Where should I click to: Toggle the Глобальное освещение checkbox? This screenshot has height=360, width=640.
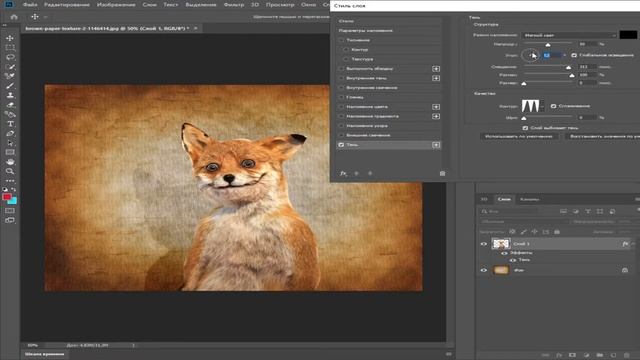click(x=574, y=55)
